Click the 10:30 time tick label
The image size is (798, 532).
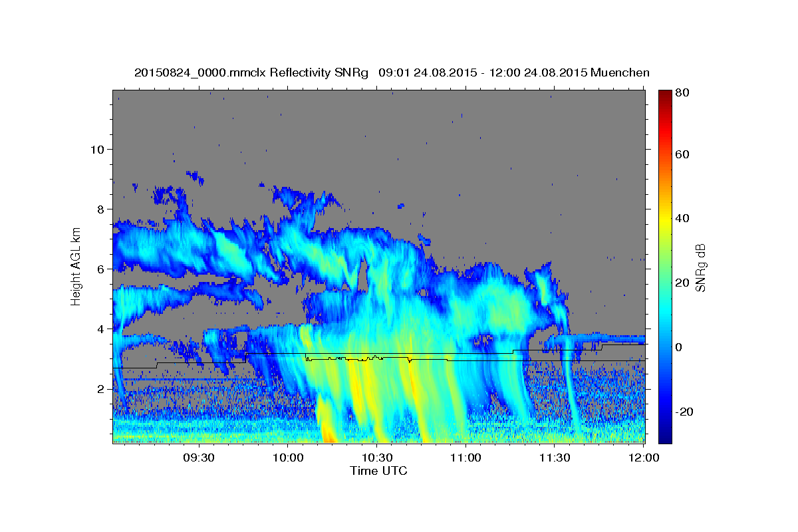click(x=376, y=458)
